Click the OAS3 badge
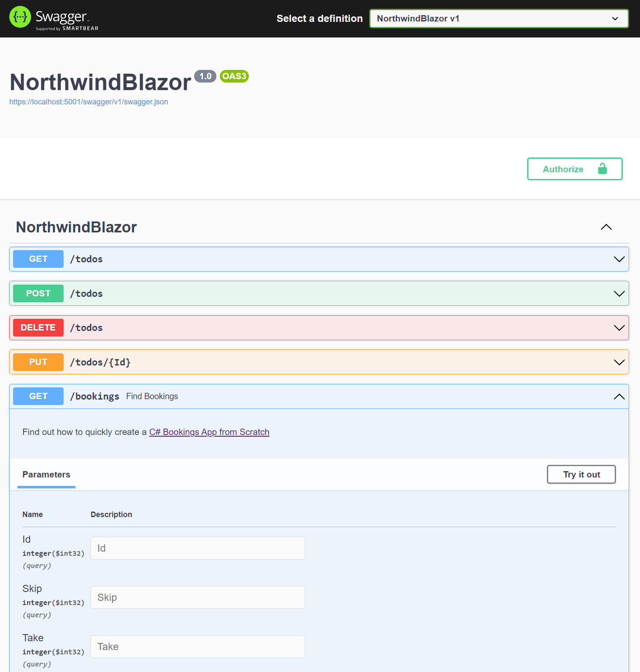 coord(234,76)
